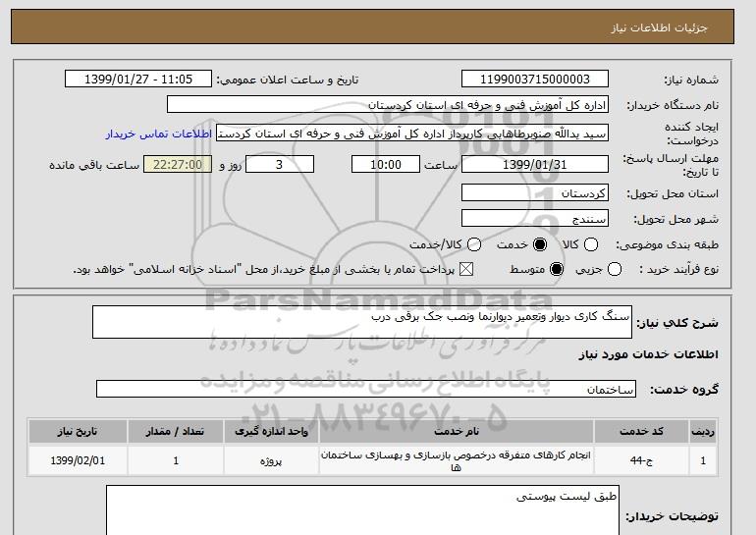Click the service name cell انجام کارهای متفرقه
Viewport: 756px width, 535px height.
coord(457,460)
